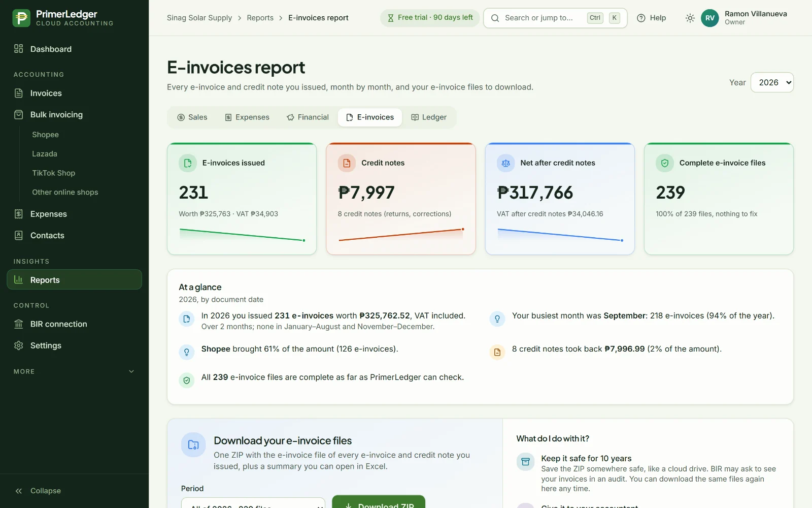Open the RV user avatar menu
812x508 pixels.
(710, 18)
